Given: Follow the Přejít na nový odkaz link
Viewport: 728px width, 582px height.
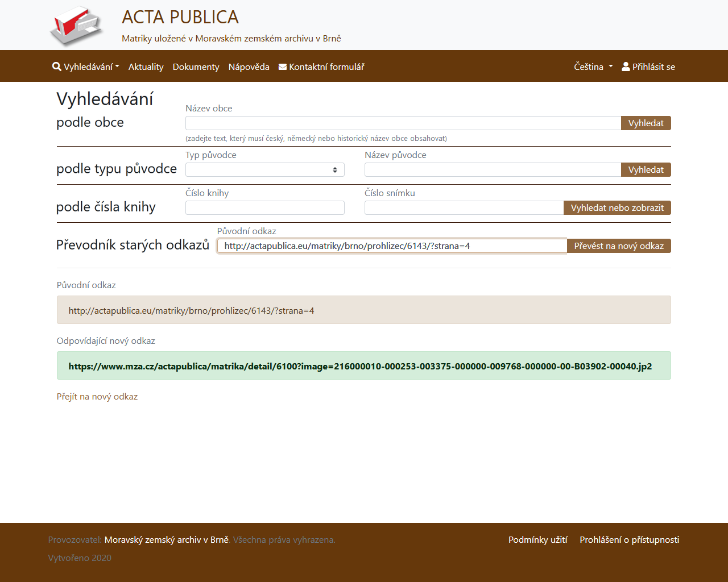Looking at the screenshot, I should click(x=97, y=397).
